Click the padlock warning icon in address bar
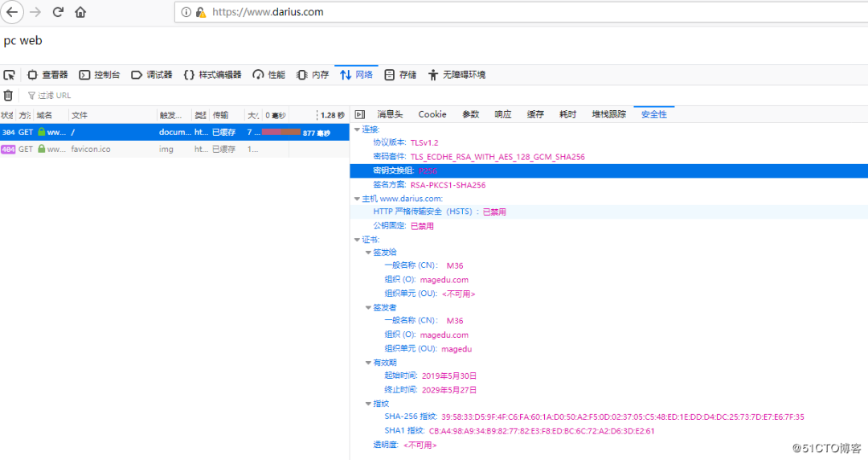868x460 pixels. pos(200,12)
